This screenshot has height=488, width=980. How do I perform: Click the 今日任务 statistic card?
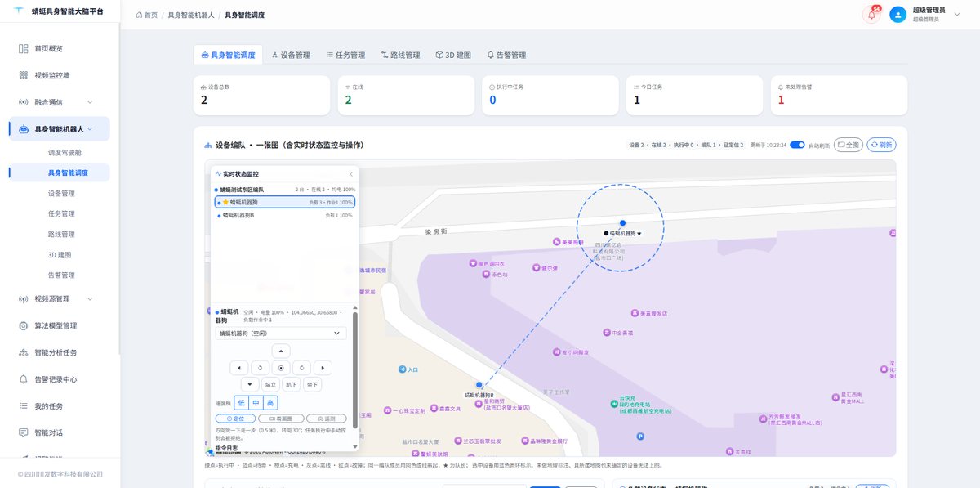pos(694,95)
